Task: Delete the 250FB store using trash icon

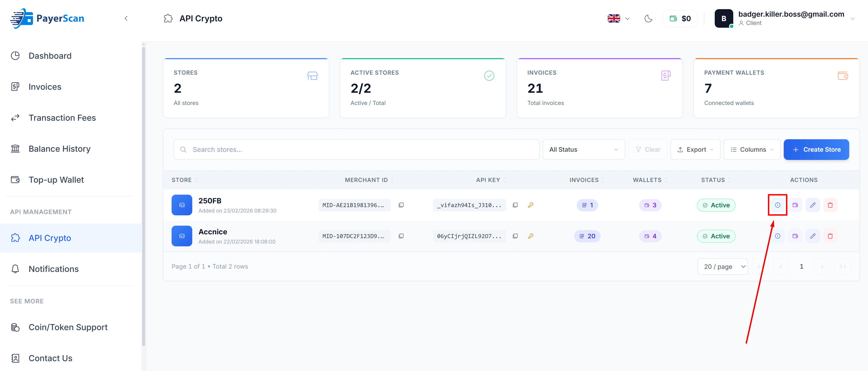Action: (831, 205)
